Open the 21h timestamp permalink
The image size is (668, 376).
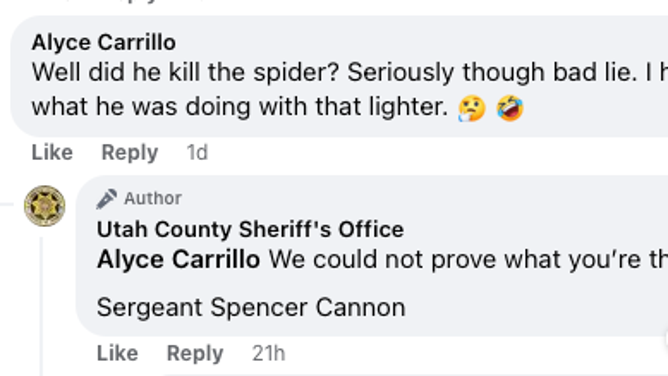[268, 353]
